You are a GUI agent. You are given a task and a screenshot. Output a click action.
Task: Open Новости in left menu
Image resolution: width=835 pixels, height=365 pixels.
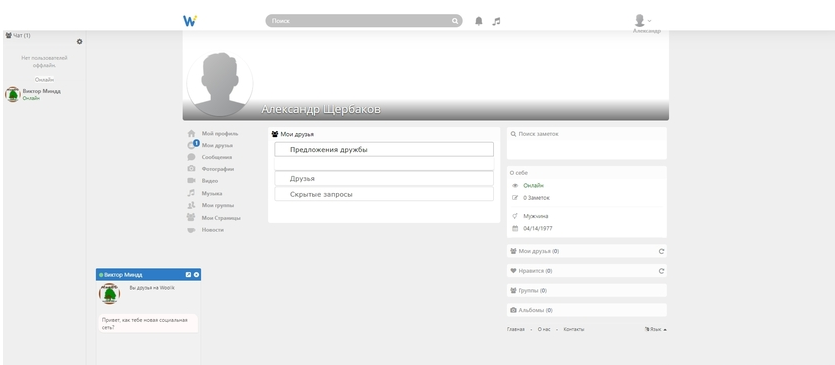[212, 230]
